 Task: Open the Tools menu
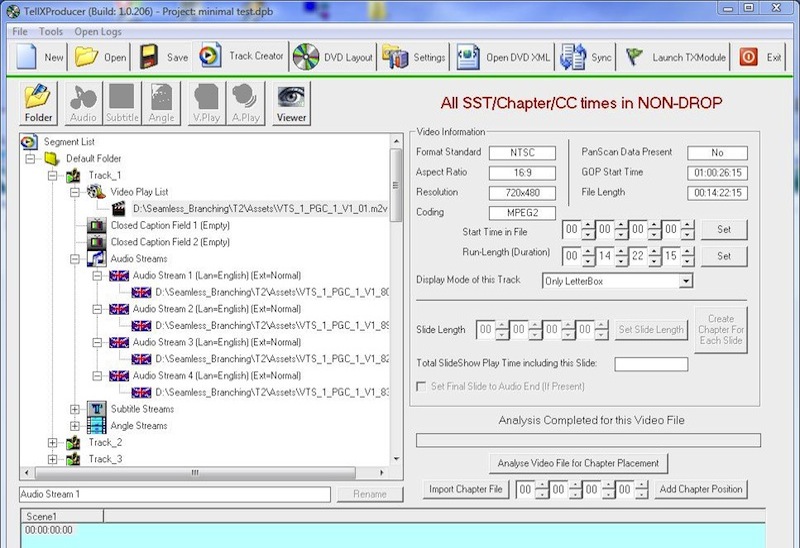(x=50, y=31)
